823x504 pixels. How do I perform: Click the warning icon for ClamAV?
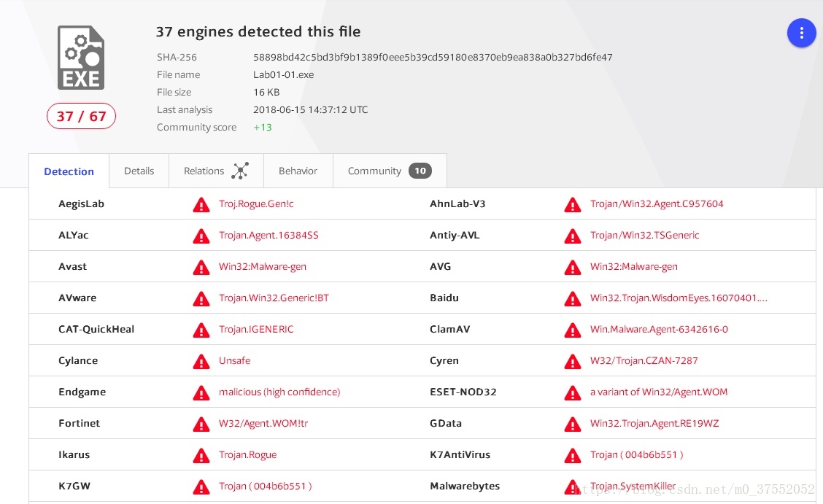573,330
